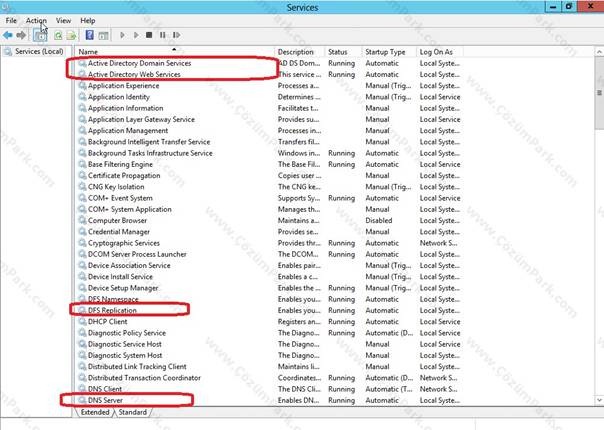Select Application Layer Gateway Service

[141, 119]
